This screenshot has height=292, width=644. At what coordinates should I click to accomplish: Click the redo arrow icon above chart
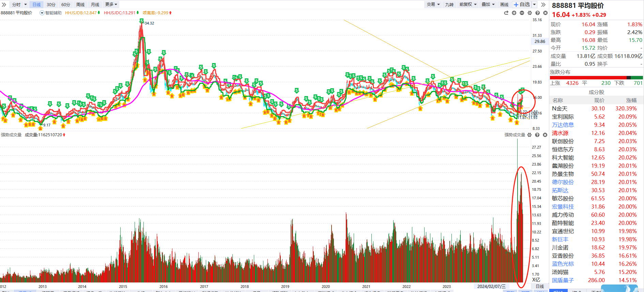pyautogui.click(x=506, y=13)
